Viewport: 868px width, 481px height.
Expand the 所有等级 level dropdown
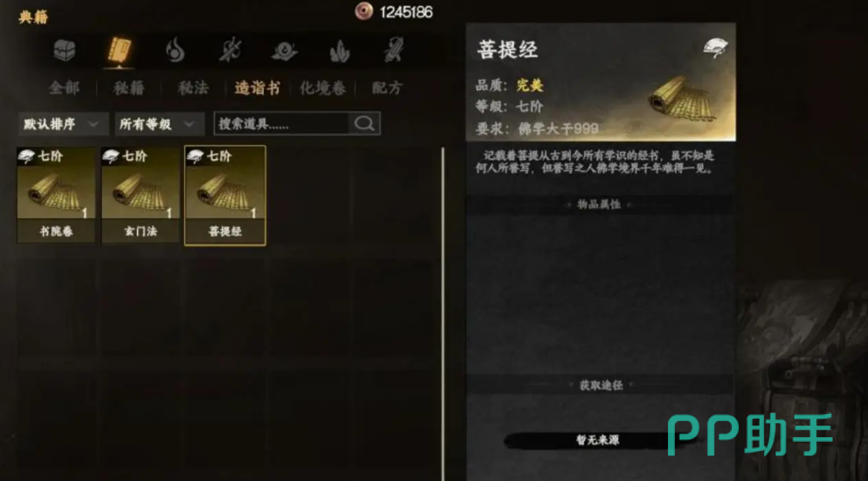(x=159, y=124)
